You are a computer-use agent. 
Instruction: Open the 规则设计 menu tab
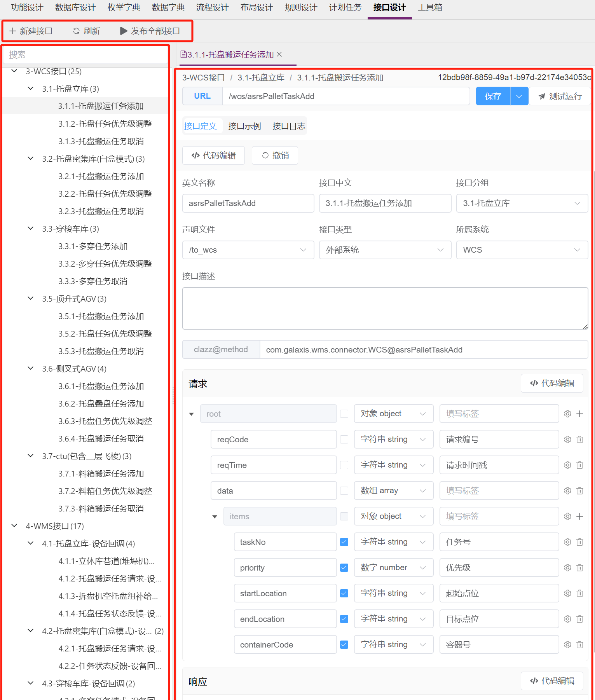pos(301,7)
